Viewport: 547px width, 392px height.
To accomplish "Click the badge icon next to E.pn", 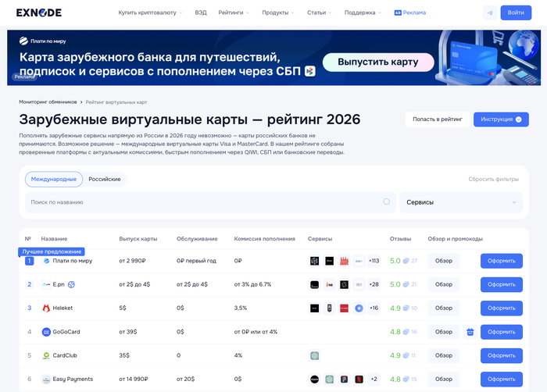I will click(71, 284).
